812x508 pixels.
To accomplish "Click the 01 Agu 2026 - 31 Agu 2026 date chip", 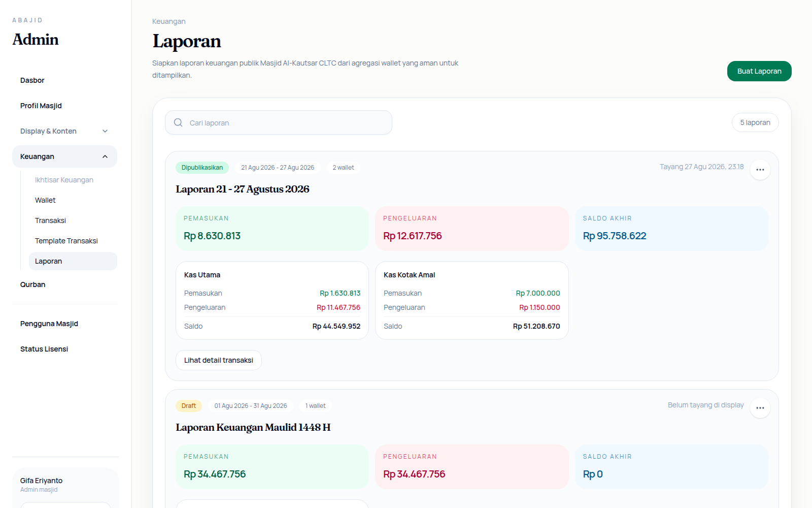I will pyautogui.click(x=251, y=406).
